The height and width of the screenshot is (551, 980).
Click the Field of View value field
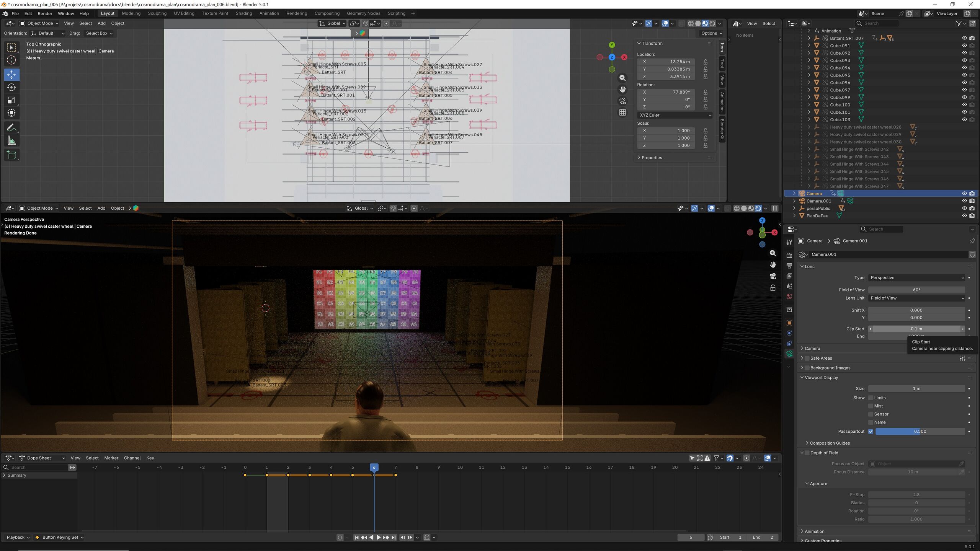916,290
